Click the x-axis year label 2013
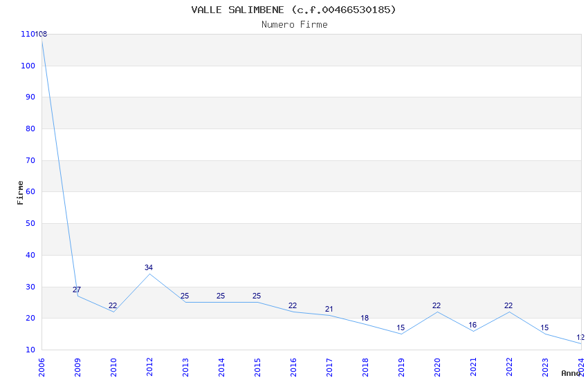 tap(185, 368)
